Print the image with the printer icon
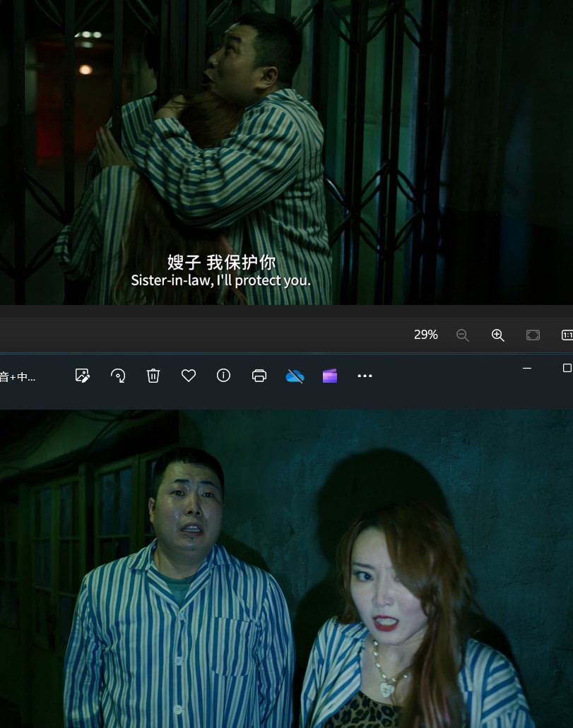This screenshot has height=728, width=573. click(259, 376)
